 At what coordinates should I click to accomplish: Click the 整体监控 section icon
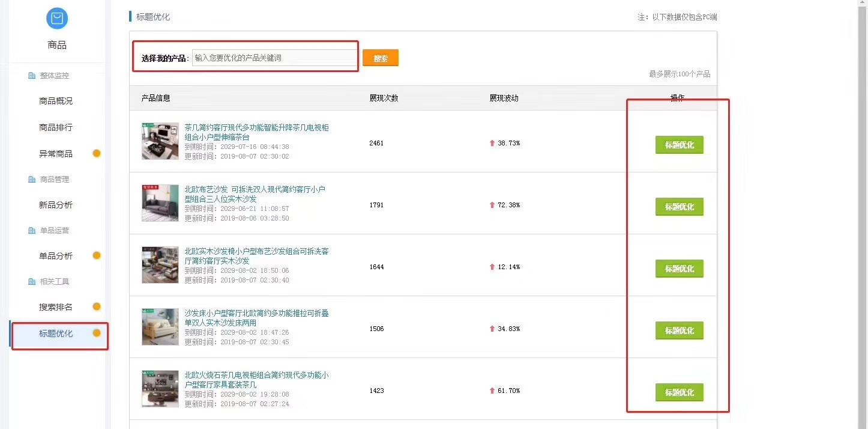click(32, 76)
